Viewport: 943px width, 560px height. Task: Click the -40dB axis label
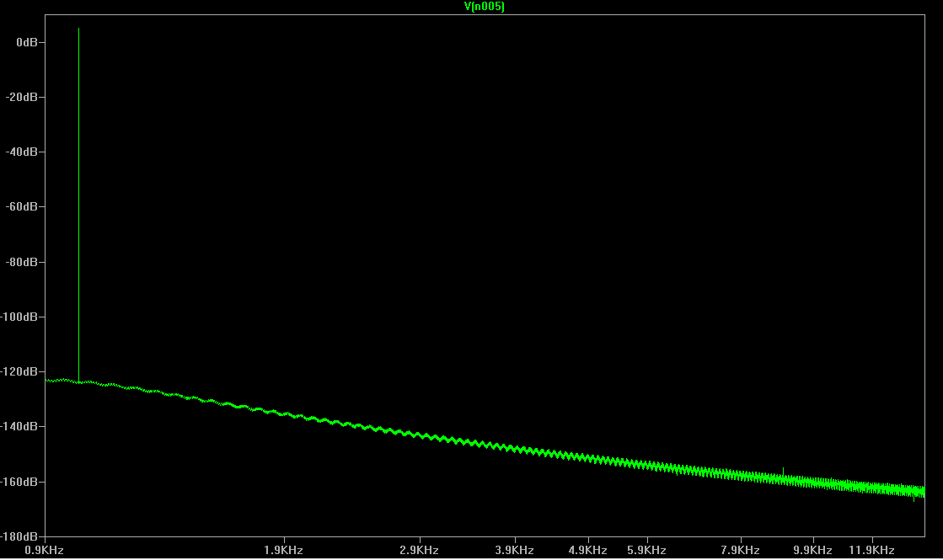(x=22, y=152)
